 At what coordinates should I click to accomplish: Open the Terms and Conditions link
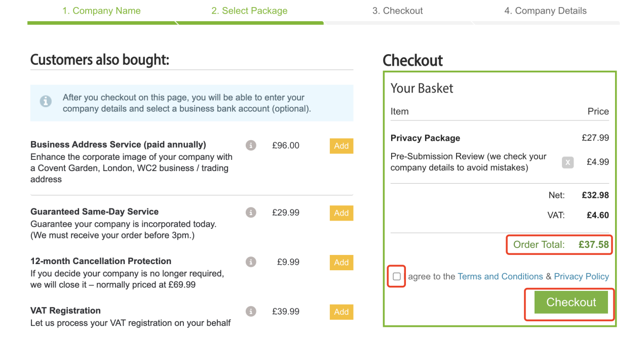[500, 276]
